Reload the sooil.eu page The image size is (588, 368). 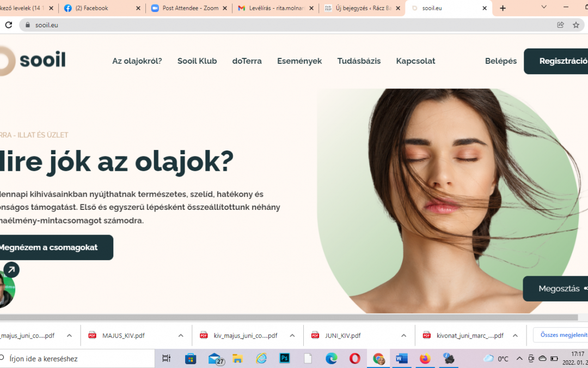point(8,25)
